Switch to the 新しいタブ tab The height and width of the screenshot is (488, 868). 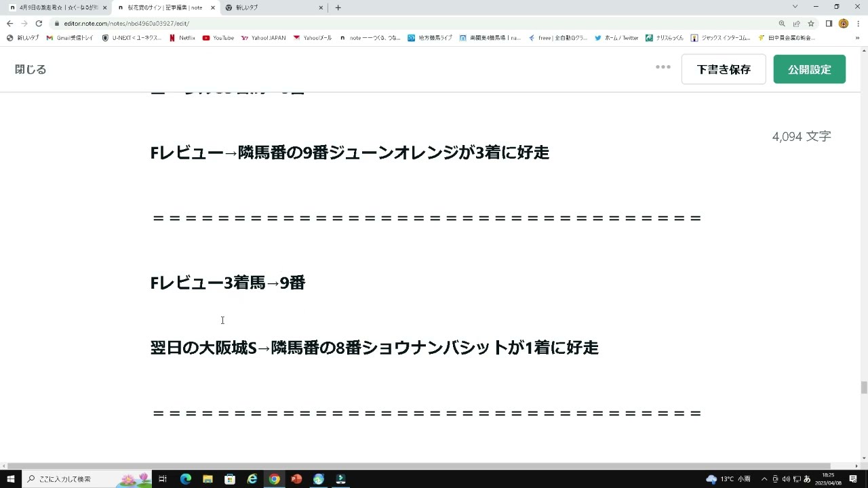coord(271,7)
